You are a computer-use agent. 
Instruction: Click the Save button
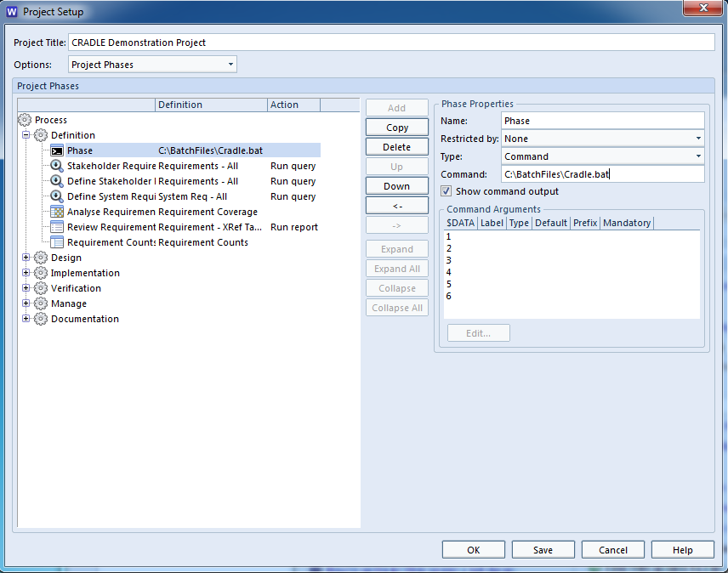pyautogui.click(x=543, y=550)
